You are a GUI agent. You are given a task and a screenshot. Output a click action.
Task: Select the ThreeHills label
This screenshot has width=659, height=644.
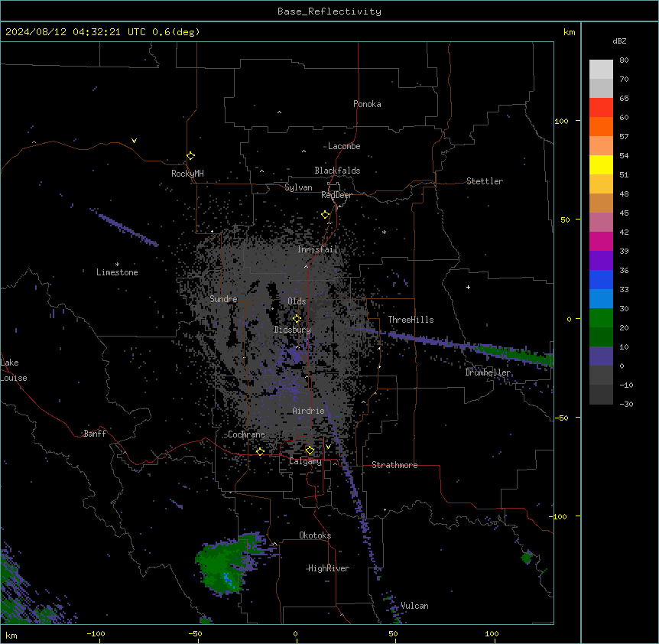411,320
